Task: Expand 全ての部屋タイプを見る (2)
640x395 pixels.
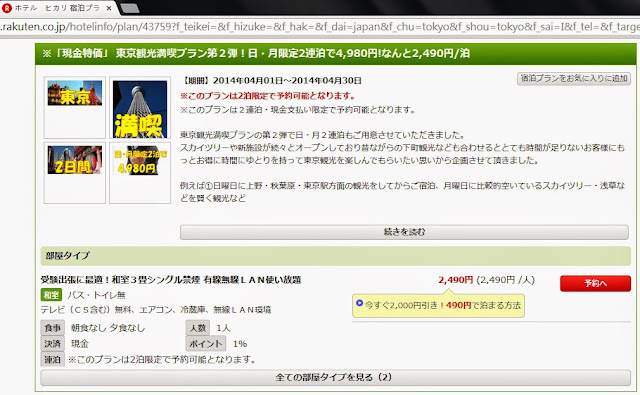Action: tap(336, 377)
